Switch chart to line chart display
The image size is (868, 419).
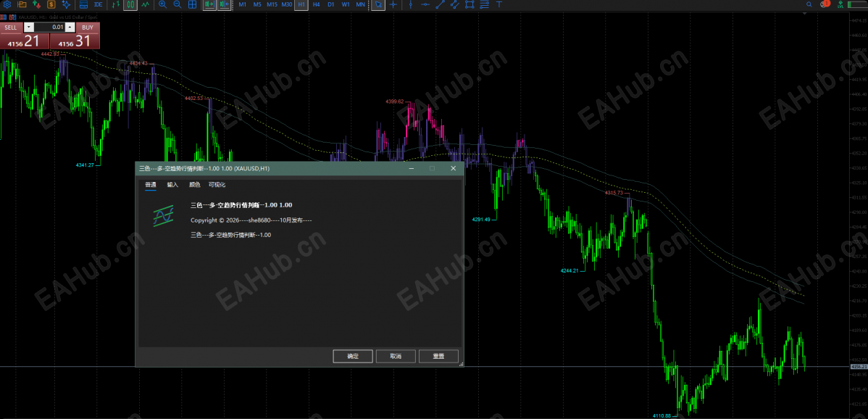(145, 4)
